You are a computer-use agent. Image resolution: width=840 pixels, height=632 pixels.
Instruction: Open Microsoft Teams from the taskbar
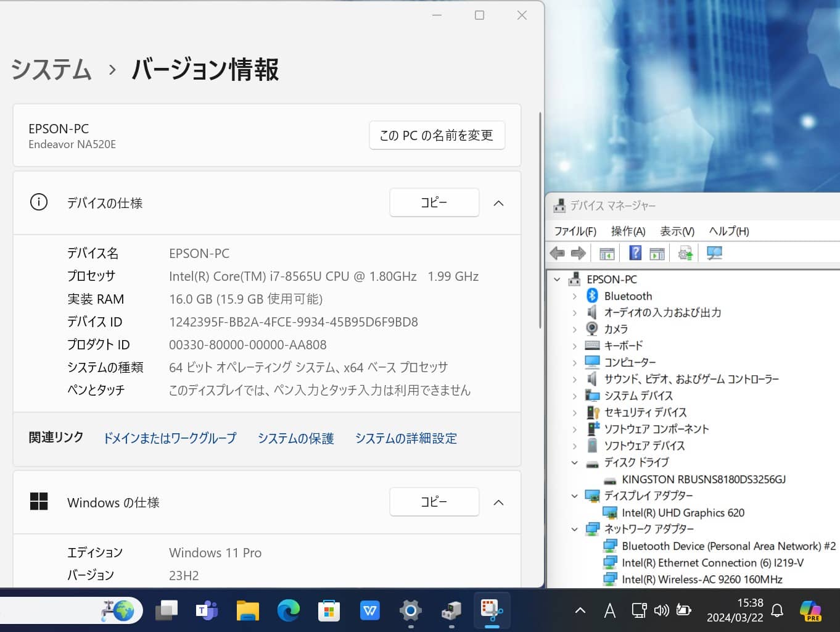(x=207, y=611)
